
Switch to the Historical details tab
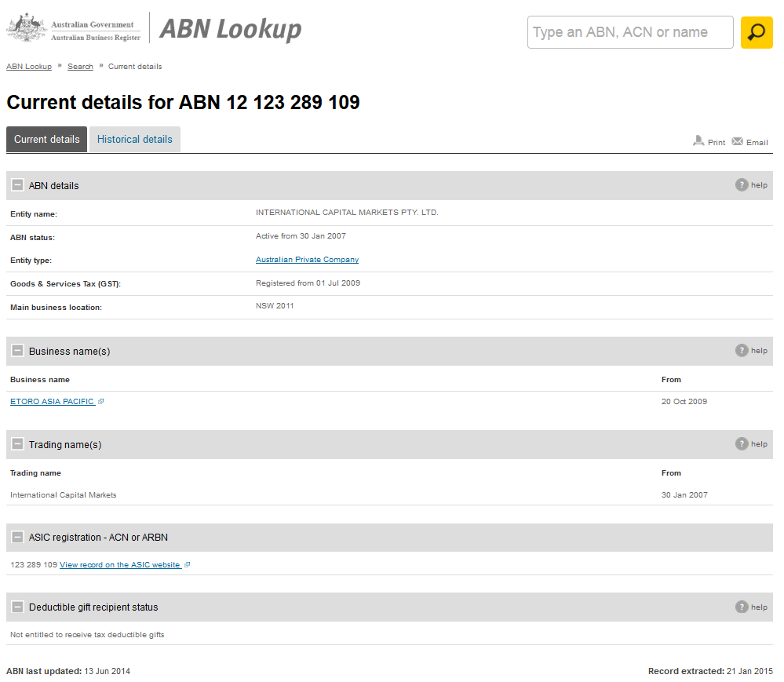click(x=134, y=139)
